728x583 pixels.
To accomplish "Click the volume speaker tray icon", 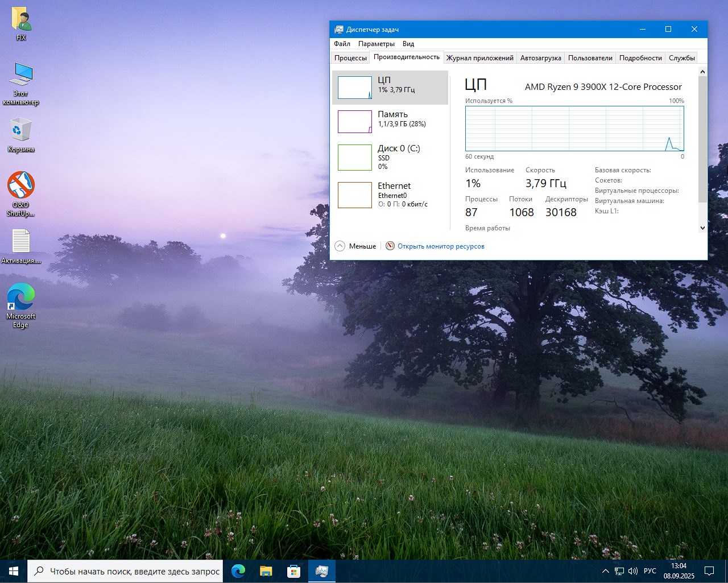I will 633,571.
